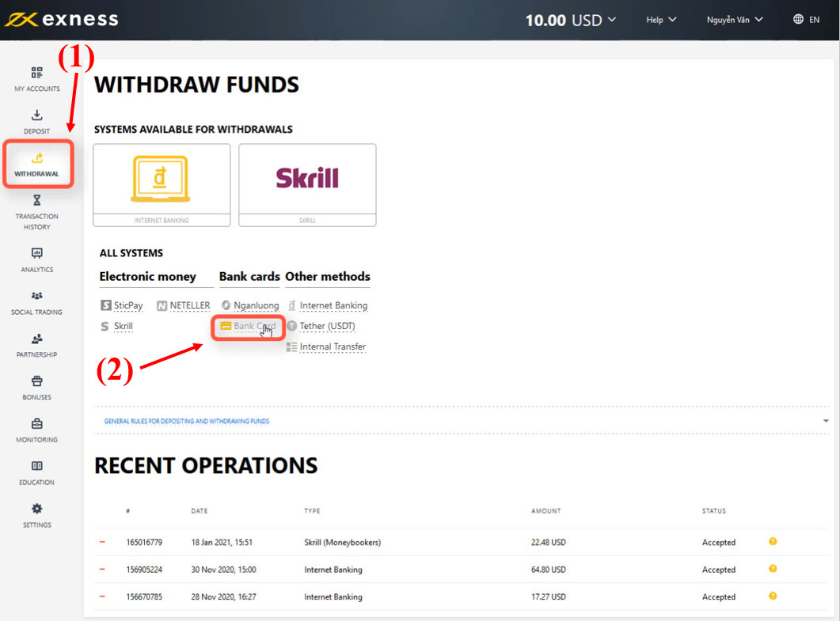This screenshot has width=840, height=621.
Task: Choose the Internet Banking withdrawal tile
Action: tap(162, 185)
